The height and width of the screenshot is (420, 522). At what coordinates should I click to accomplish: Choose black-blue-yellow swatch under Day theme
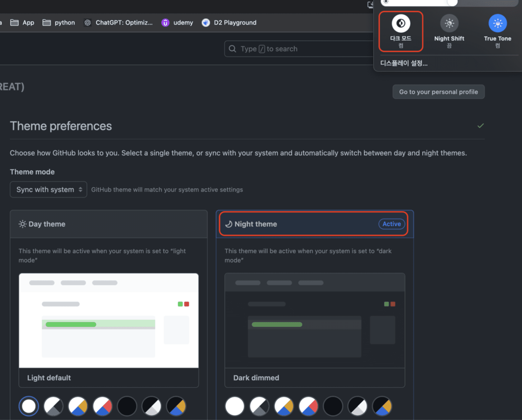tap(176, 406)
